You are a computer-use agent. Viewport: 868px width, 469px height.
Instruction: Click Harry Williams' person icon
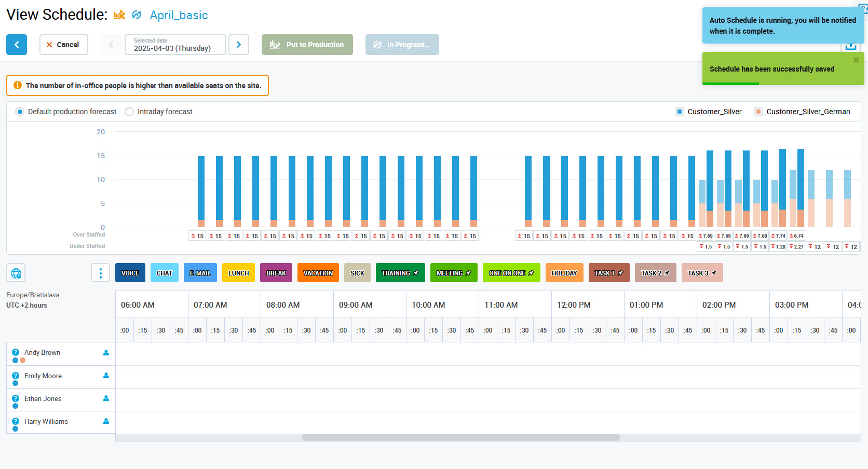pos(106,421)
